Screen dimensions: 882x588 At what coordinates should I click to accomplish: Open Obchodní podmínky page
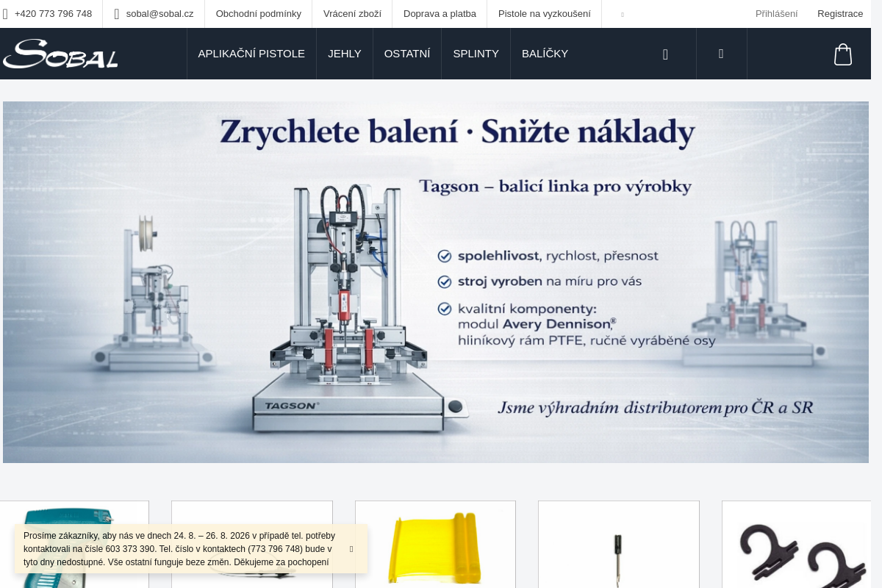[x=259, y=14]
